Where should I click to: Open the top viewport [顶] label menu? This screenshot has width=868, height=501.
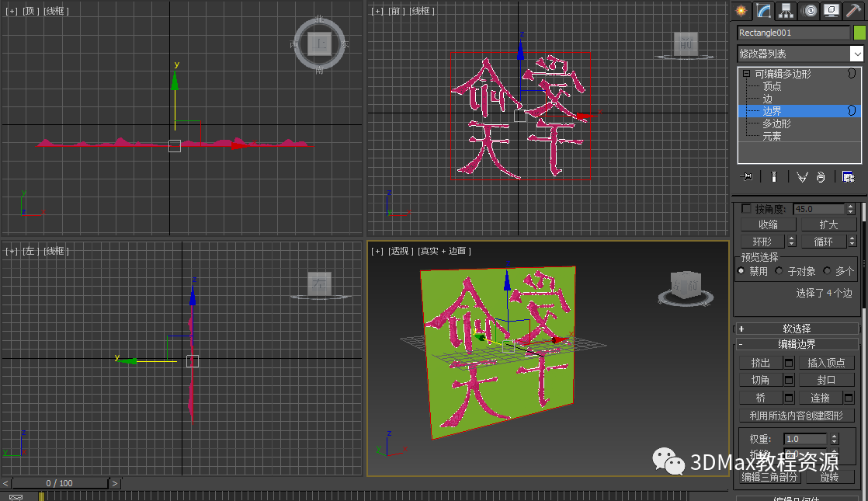pyautogui.click(x=29, y=11)
